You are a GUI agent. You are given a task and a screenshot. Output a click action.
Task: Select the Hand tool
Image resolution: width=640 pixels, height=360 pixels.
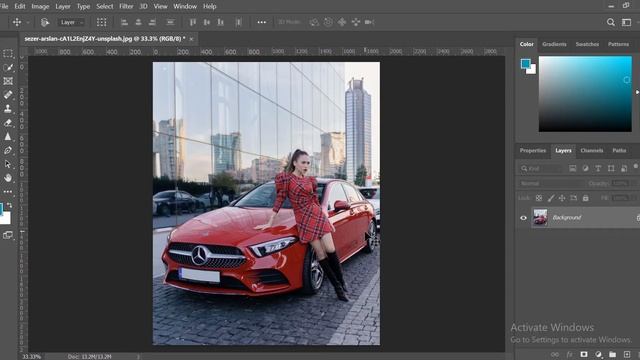tap(8, 178)
